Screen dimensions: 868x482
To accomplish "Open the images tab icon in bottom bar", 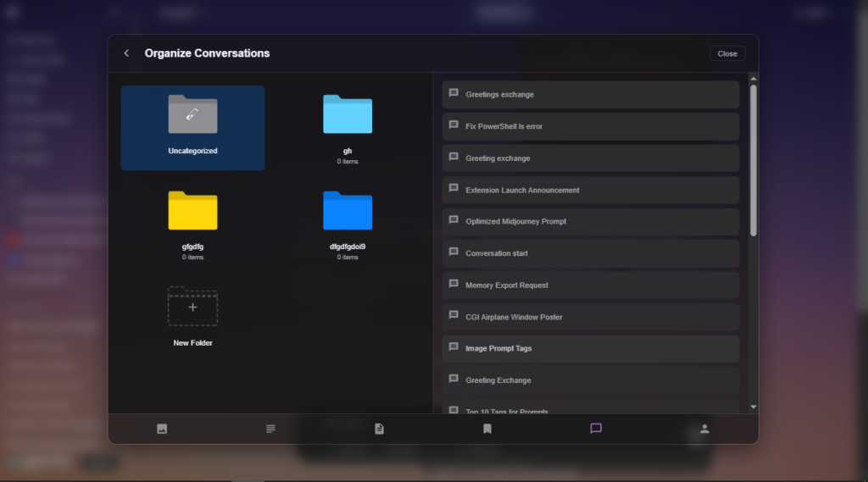I will point(162,429).
